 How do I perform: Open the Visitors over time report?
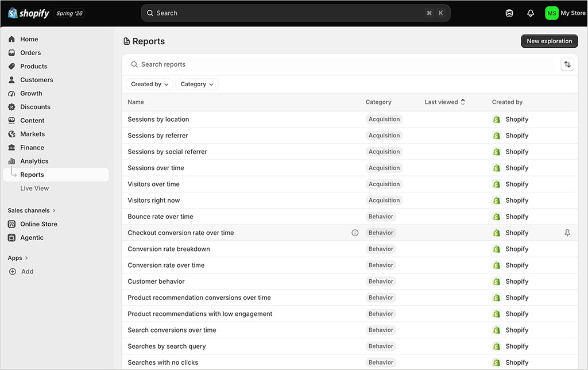(x=153, y=184)
